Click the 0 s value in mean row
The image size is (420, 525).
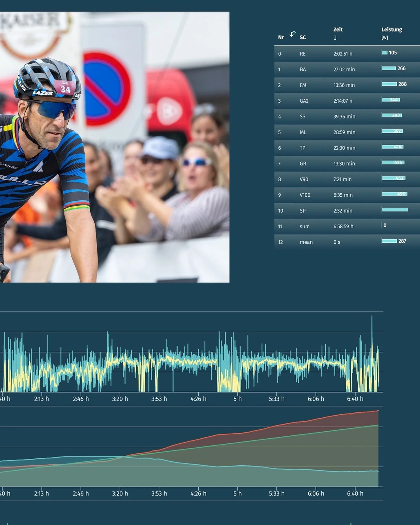[337, 242]
